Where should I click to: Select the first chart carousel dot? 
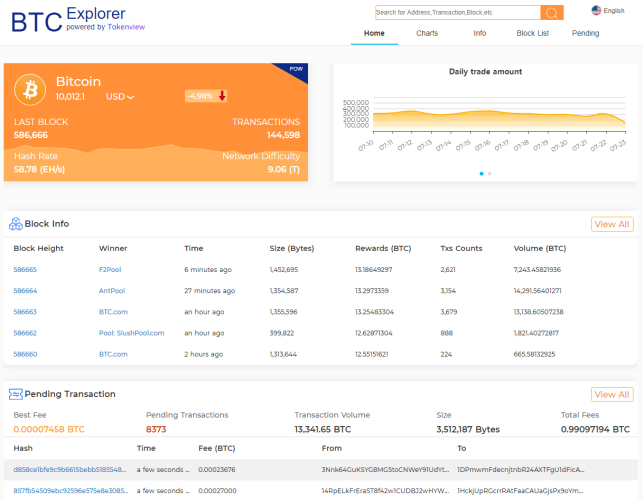481,174
